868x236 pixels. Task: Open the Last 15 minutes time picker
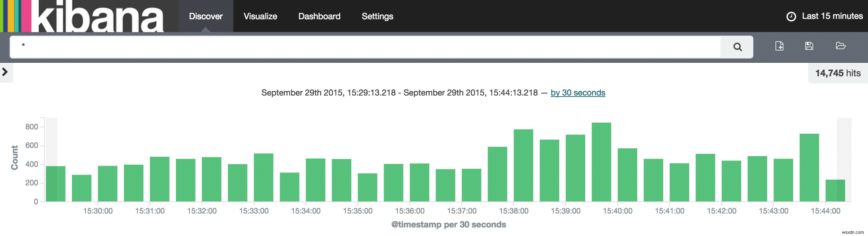pyautogui.click(x=832, y=16)
